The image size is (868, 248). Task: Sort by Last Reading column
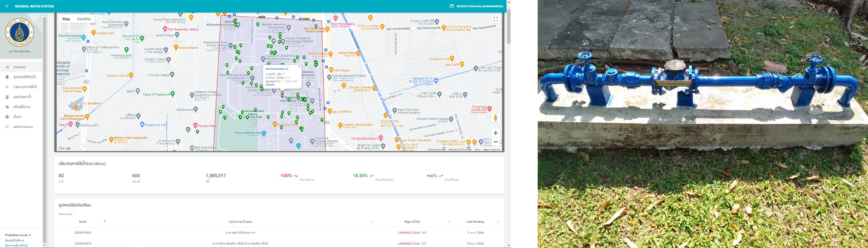point(475,222)
